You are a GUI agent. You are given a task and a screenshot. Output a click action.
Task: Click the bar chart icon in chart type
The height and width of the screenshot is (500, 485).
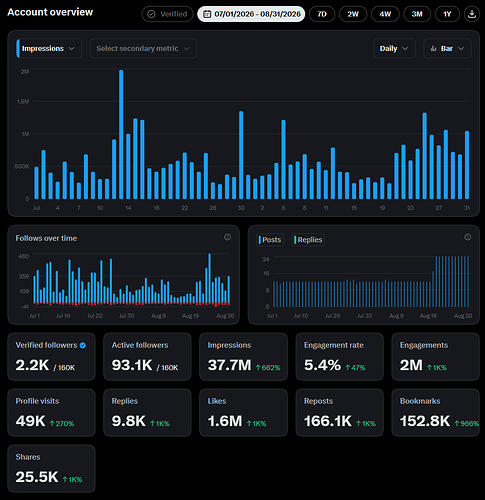coord(433,49)
